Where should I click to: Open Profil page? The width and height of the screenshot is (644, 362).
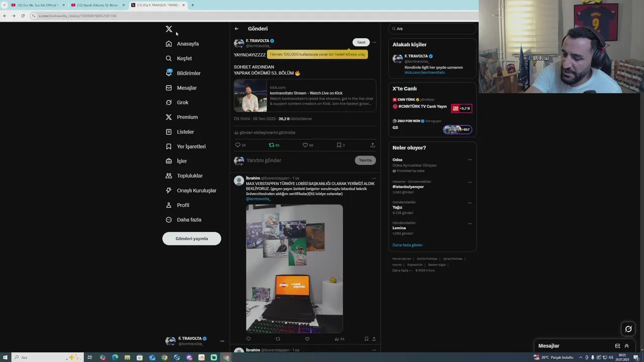click(x=178, y=205)
